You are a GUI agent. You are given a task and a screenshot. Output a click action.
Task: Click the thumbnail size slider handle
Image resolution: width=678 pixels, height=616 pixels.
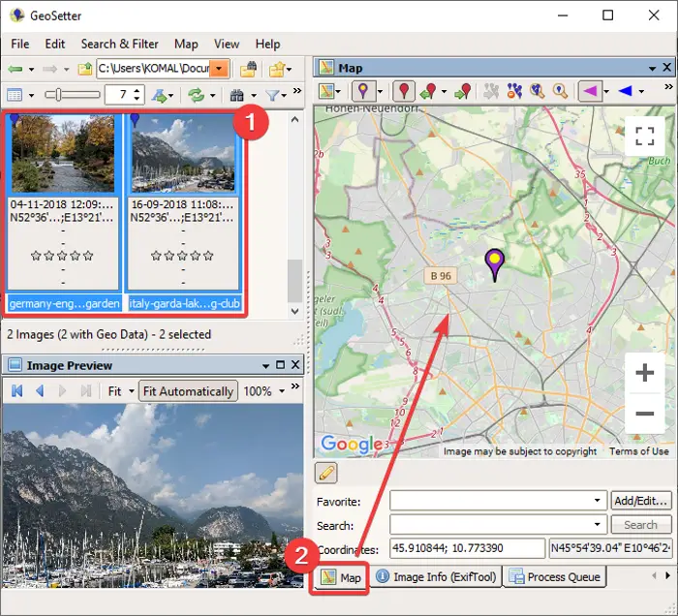tap(58, 95)
